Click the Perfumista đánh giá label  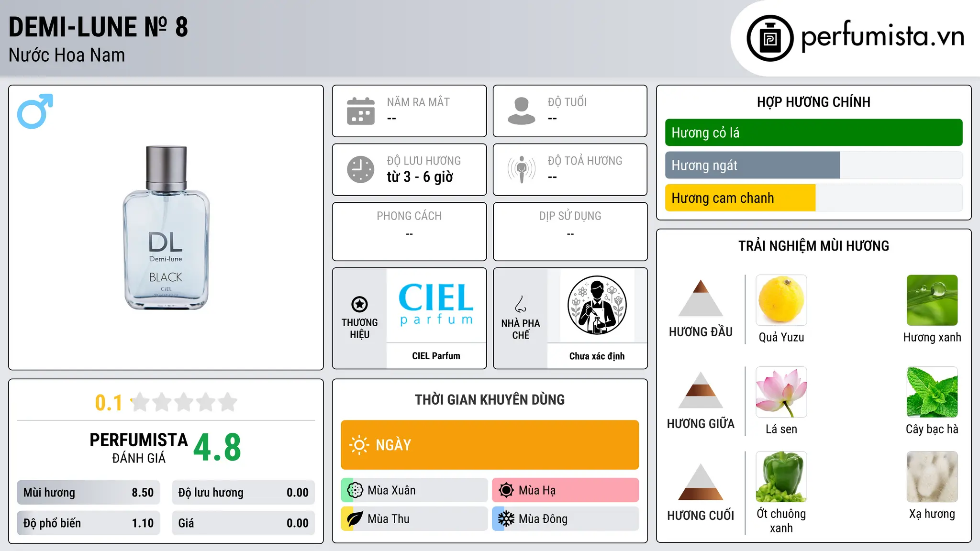coord(139,448)
